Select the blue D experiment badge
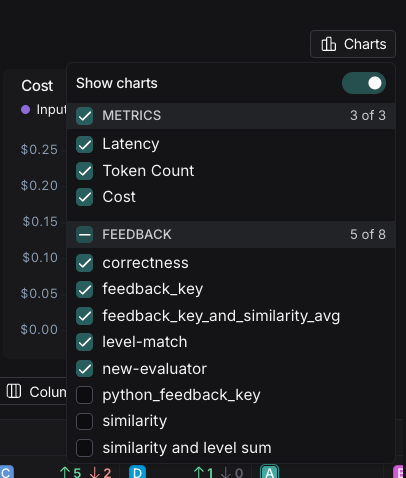 tap(137, 472)
